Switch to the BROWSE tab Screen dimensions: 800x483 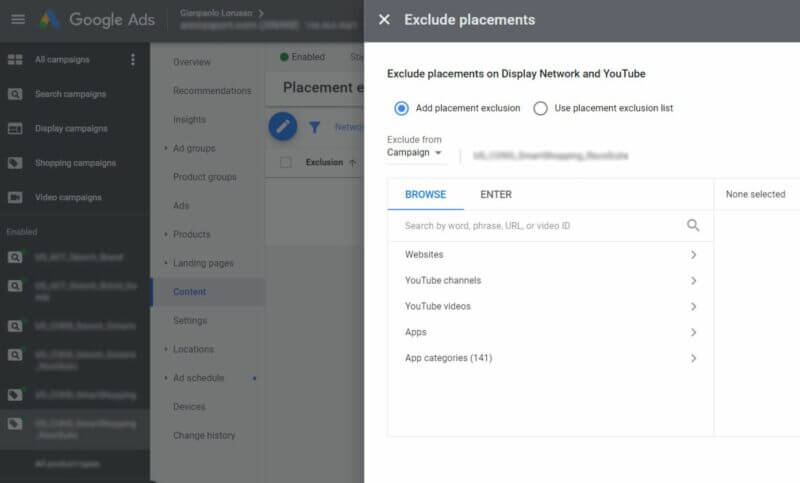(425, 194)
